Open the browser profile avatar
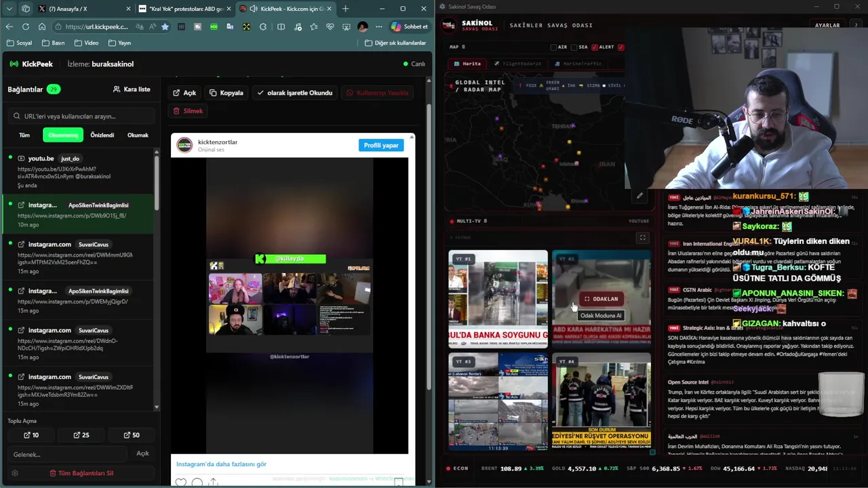 [x=363, y=26]
